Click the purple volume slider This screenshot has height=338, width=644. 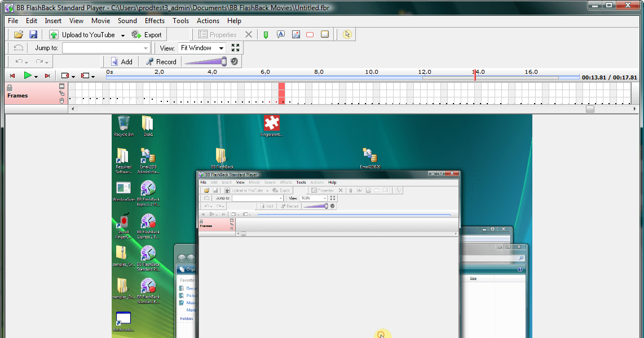(205, 62)
